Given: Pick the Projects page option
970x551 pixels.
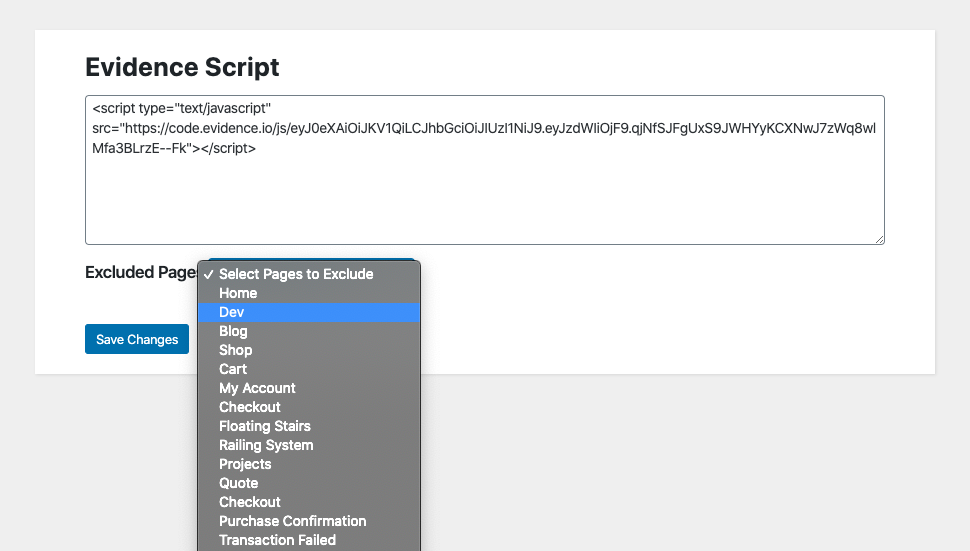Looking at the screenshot, I should [309, 464].
